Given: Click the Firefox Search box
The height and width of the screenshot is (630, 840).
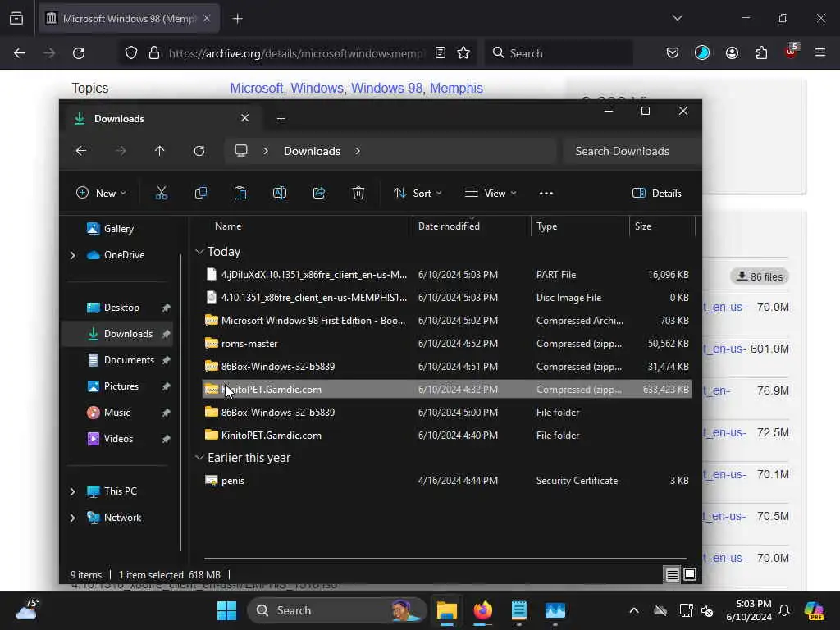Looking at the screenshot, I should pos(559,53).
